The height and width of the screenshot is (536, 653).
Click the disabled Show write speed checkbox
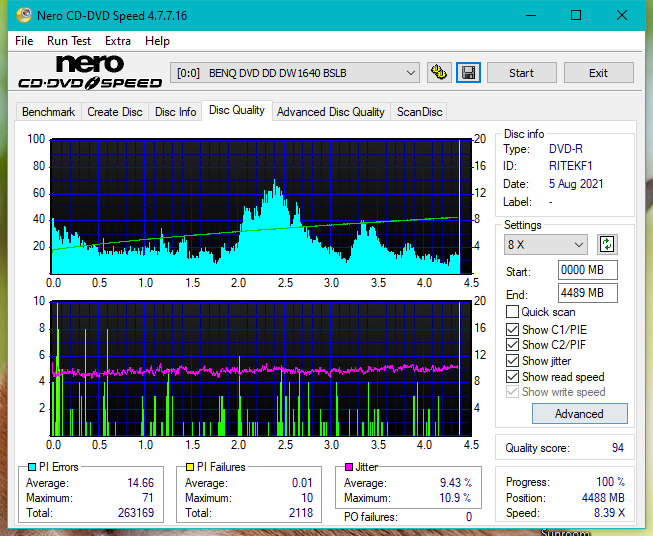click(x=512, y=392)
